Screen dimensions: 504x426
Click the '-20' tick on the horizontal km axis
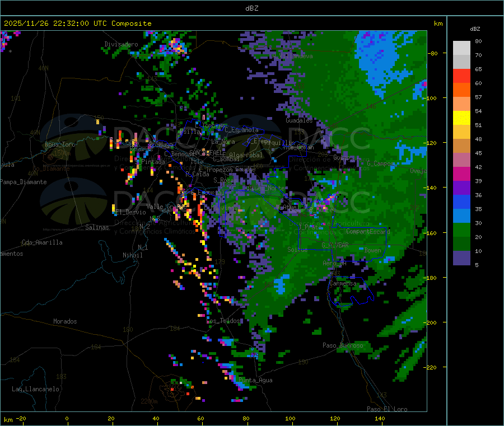click(21, 419)
